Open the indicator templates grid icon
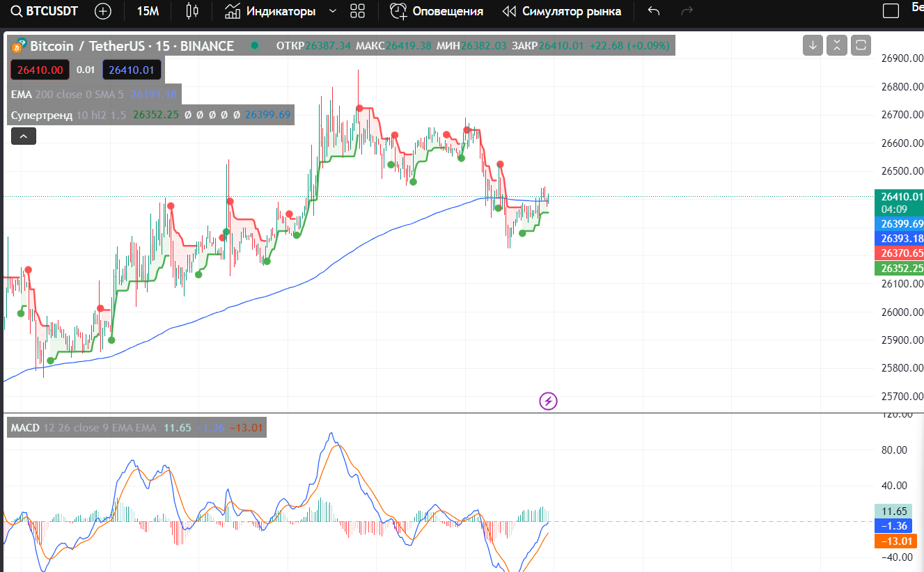Image resolution: width=924 pixels, height=572 pixels. tap(358, 11)
